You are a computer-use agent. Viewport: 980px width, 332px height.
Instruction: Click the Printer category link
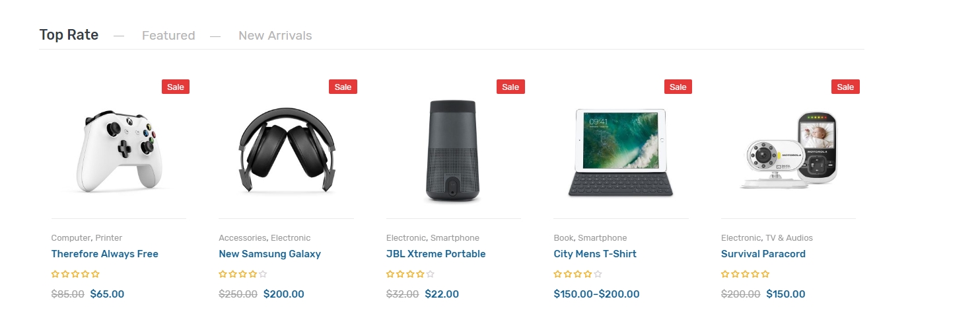[109, 238]
